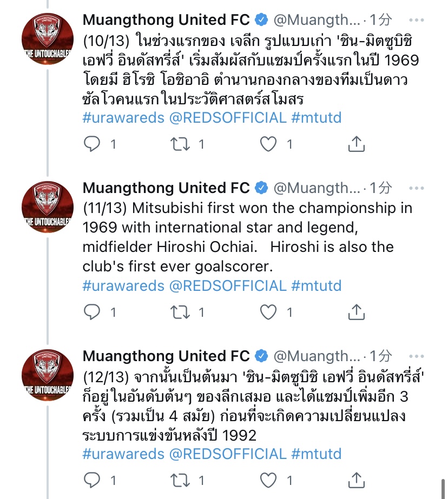
Task: Retweet the (11/13) Mitsubishi tweet
Action: pos(181,312)
